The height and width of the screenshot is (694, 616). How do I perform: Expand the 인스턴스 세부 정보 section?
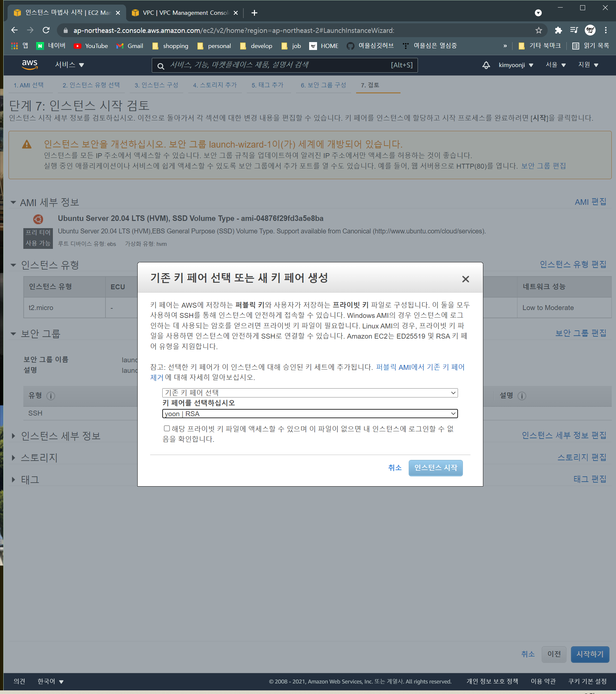(13, 436)
